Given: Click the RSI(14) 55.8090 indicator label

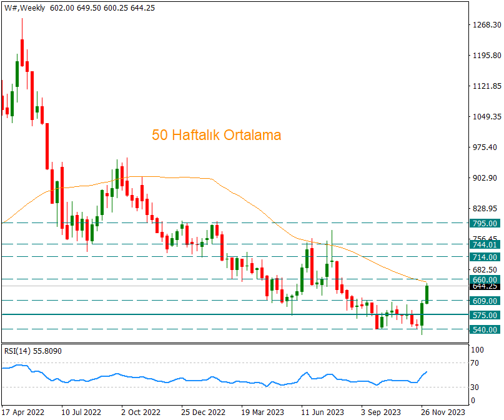Looking at the screenshot, I should [32, 351].
